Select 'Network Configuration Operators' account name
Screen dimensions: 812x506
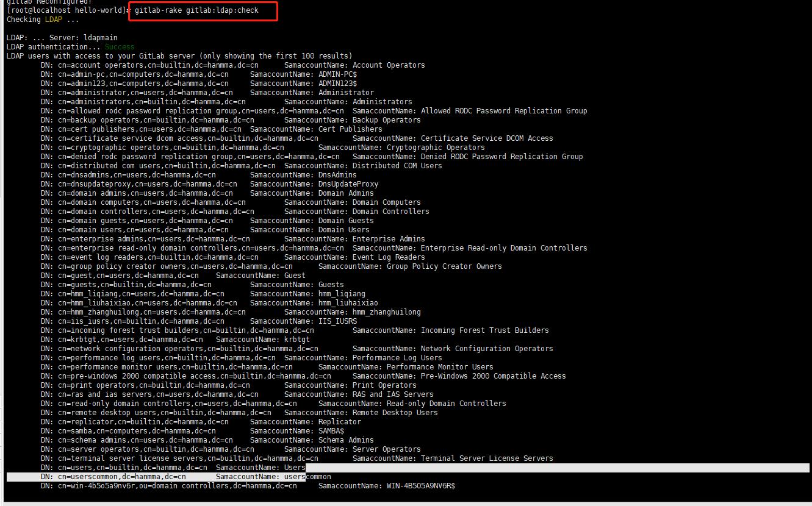click(487, 349)
